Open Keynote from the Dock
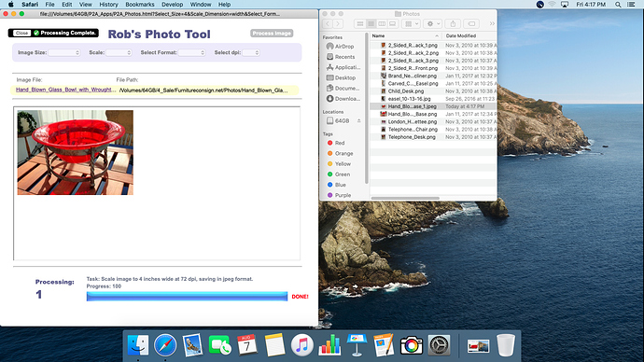The image size is (644, 362). 357,345
